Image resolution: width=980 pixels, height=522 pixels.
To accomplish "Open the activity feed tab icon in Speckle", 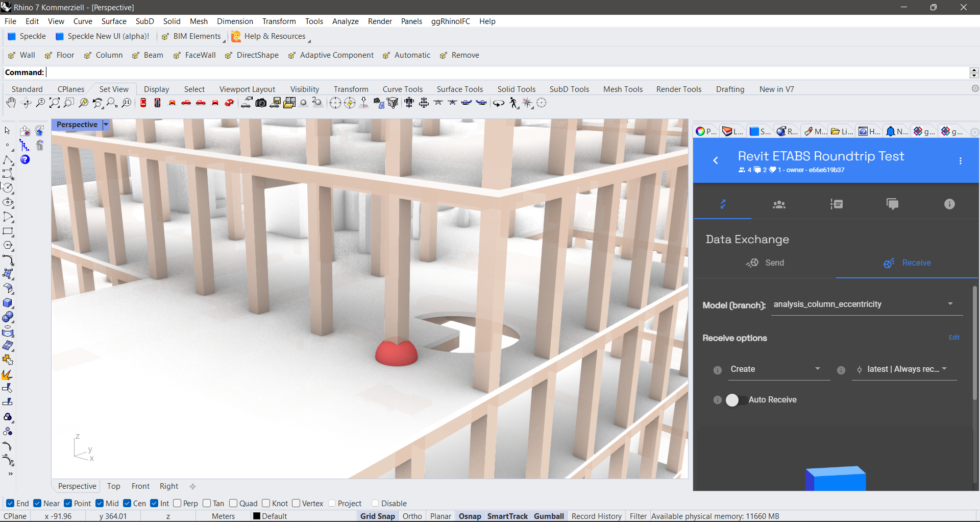I will [x=837, y=204].
